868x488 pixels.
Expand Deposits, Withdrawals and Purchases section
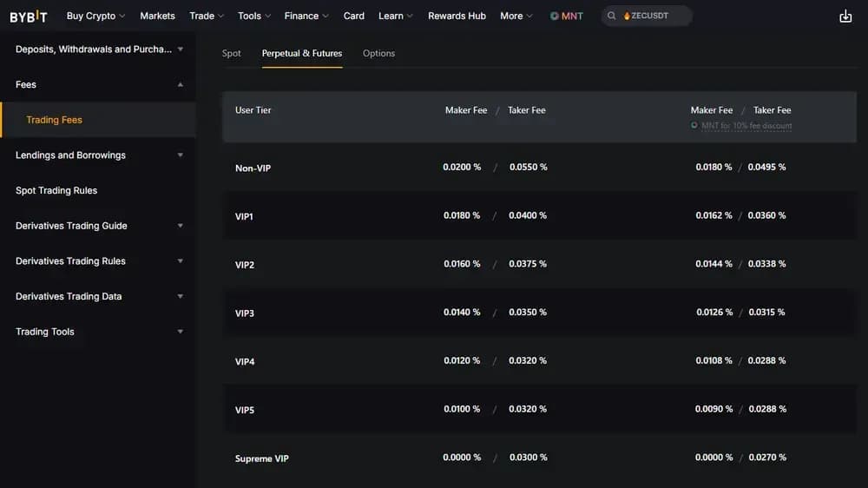tap(98, 49)
